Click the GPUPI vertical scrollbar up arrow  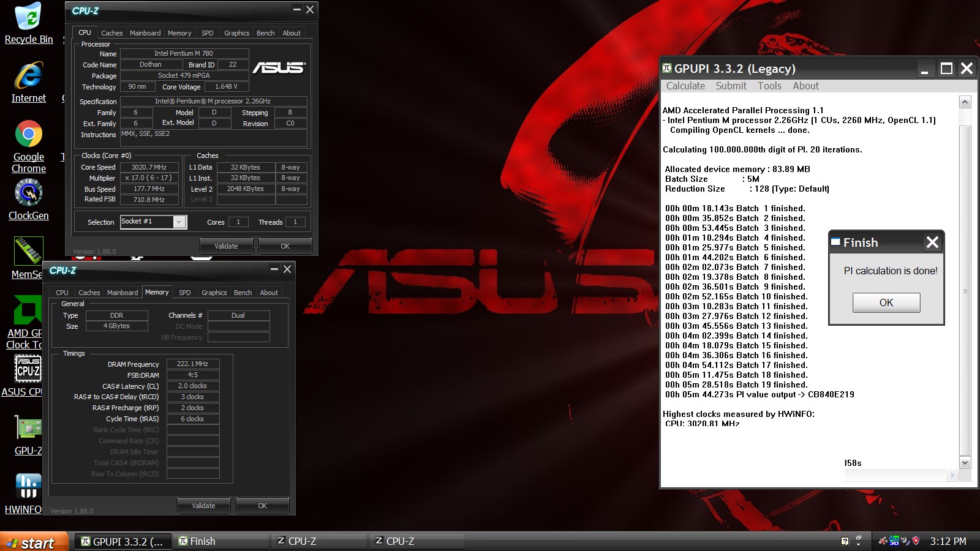click(965, 102)
